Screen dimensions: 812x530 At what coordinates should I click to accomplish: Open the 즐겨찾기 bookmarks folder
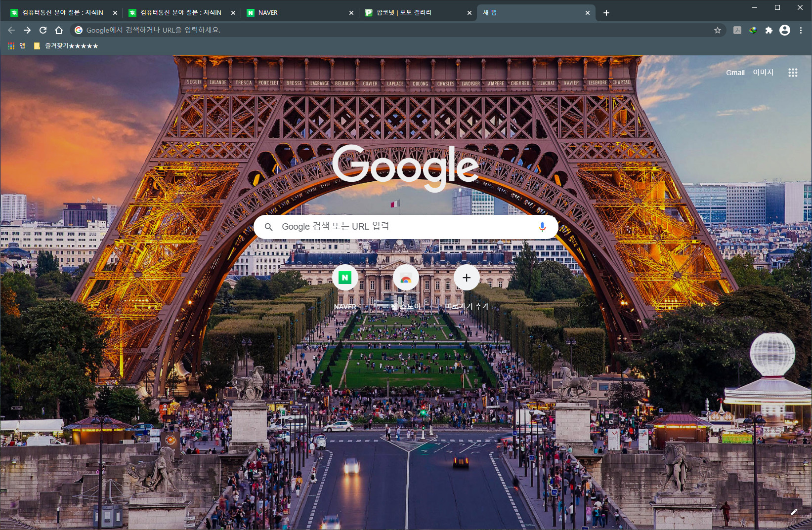66,46
